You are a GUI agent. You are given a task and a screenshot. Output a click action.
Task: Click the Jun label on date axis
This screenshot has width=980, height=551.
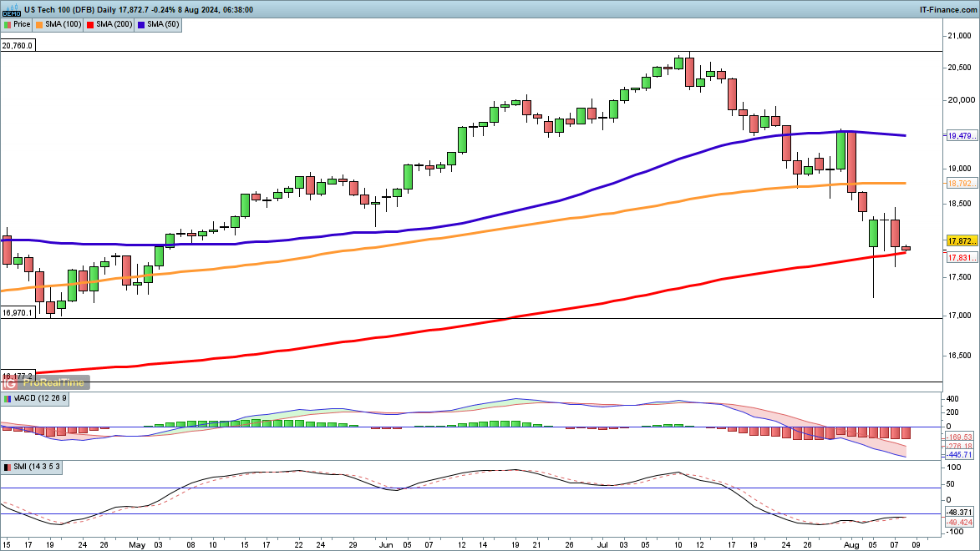[x=386, y=545]
